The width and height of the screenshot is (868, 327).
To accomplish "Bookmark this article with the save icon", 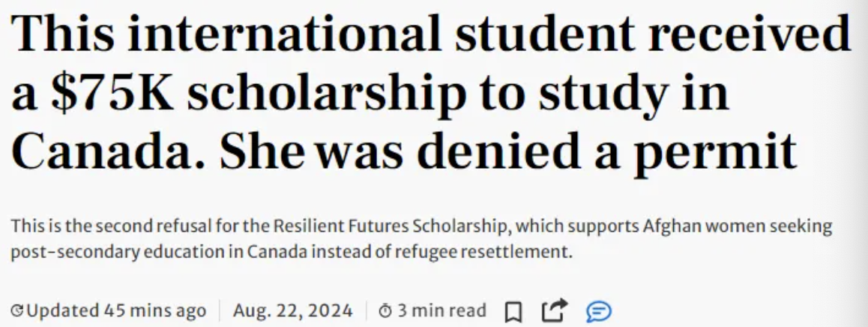I will pyautogui.click(x=513, y=310).
